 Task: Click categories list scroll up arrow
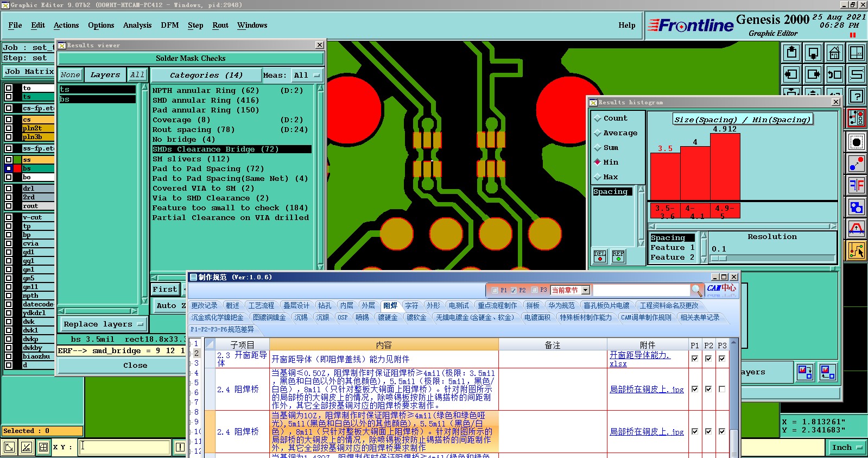[320, 88]
